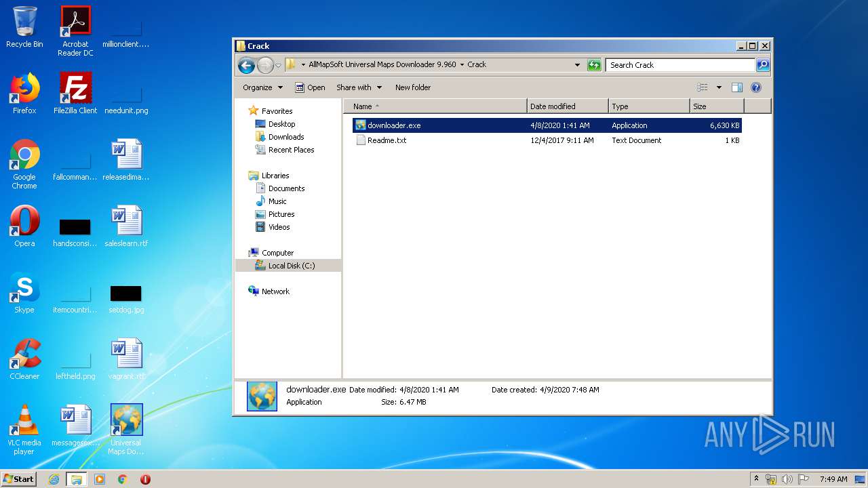868x488 pixels.
Task: Click the Action Center flag tray icon
Action: [804, 479]
